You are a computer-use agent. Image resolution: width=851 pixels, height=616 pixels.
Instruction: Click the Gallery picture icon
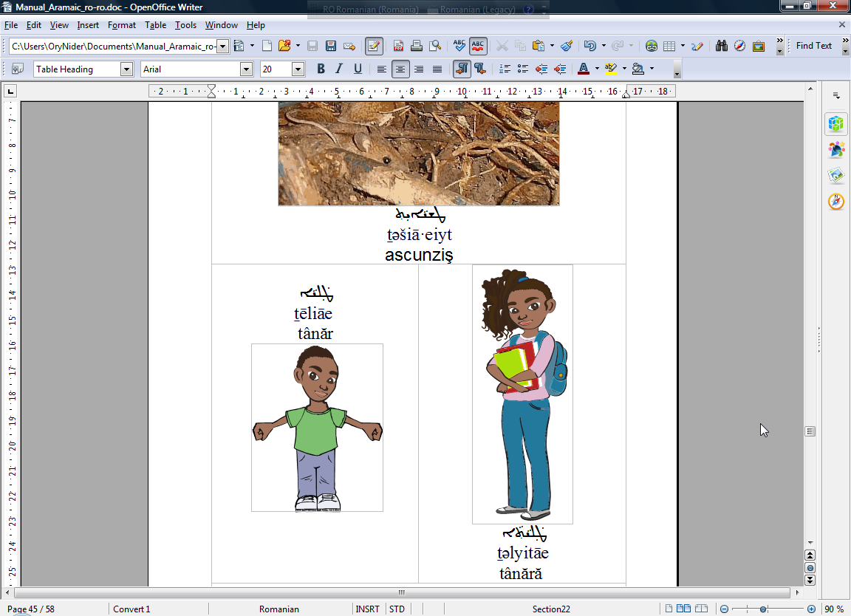[759, 46]
